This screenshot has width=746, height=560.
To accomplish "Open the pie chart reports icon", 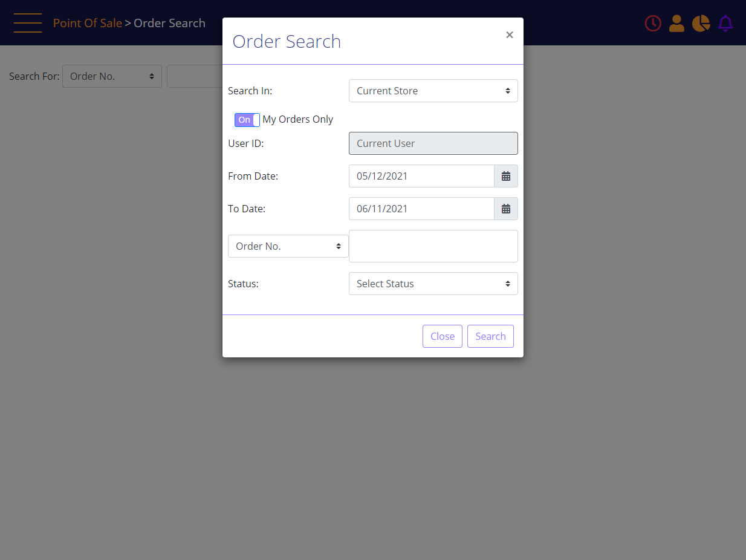I will tap(701, 24).
